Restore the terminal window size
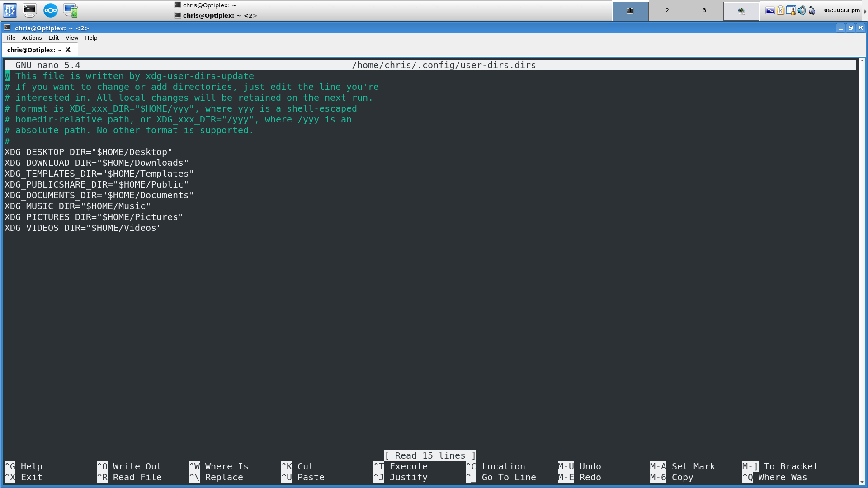This screenshot has height=488, width=868. (x=850, y=28)
